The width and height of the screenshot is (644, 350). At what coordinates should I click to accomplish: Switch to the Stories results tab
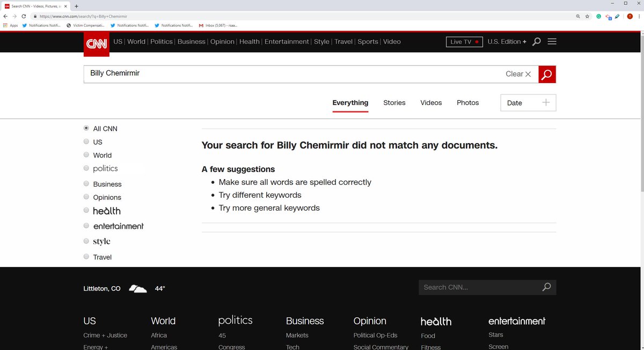coord(394,103)
